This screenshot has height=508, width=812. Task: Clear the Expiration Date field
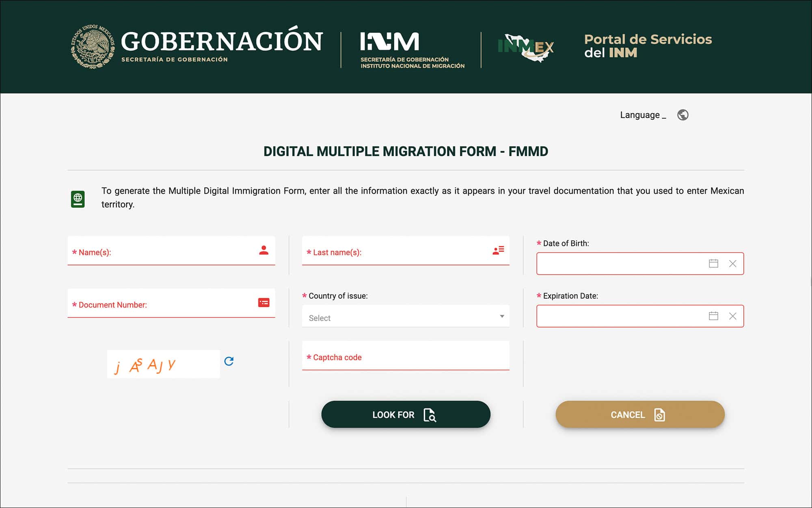coord(732,316)
